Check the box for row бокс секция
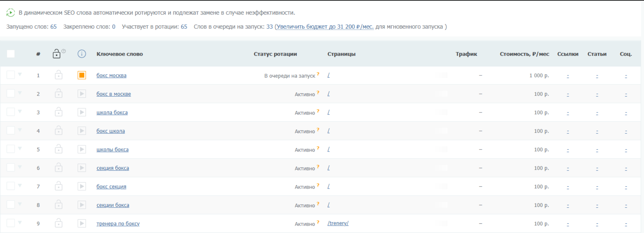The image size is (644, 233). [11, 186]
